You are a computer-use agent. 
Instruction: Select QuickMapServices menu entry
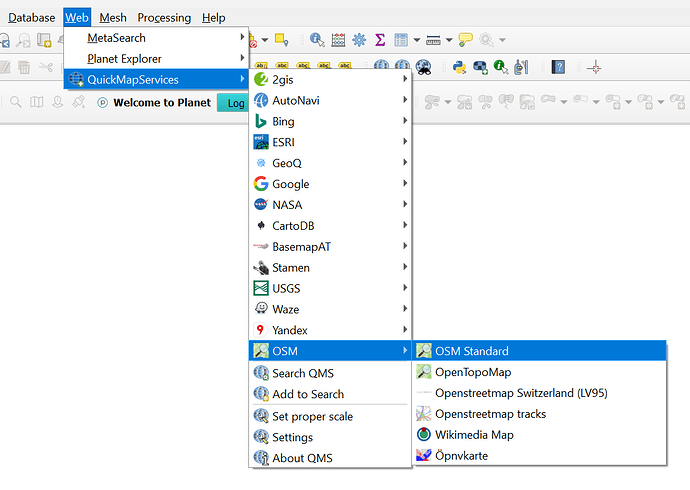pyautogui.click(x=157, y=80)
